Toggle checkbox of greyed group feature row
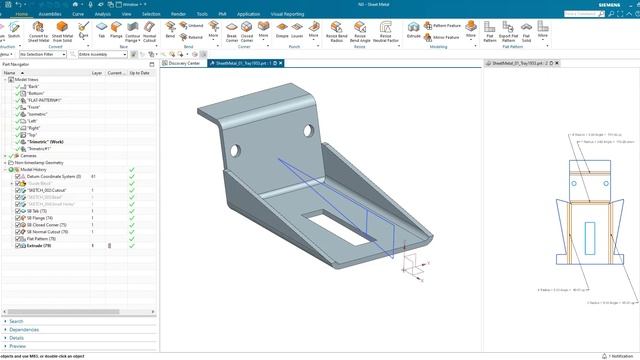 coord(18,183)
